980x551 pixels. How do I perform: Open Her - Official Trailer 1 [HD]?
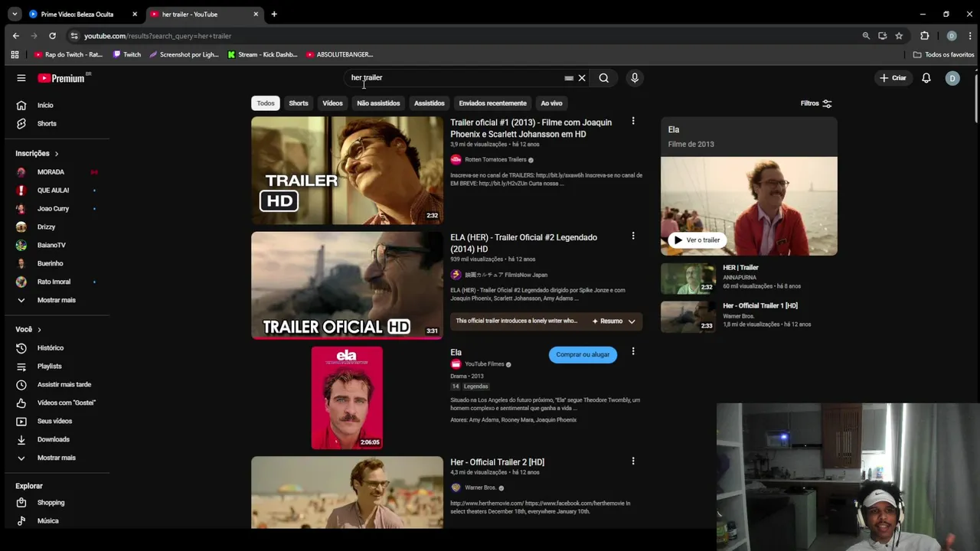coord(760,306)
